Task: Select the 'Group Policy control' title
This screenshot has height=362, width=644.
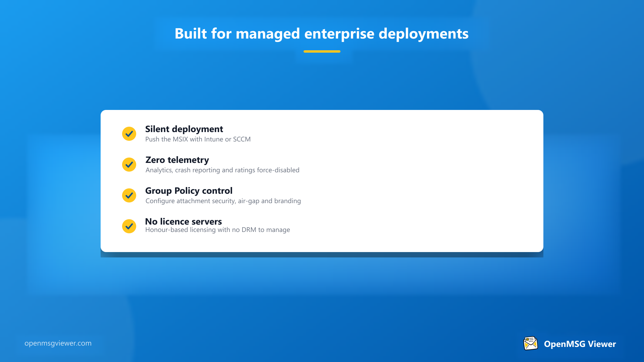Action: [189, 191]
